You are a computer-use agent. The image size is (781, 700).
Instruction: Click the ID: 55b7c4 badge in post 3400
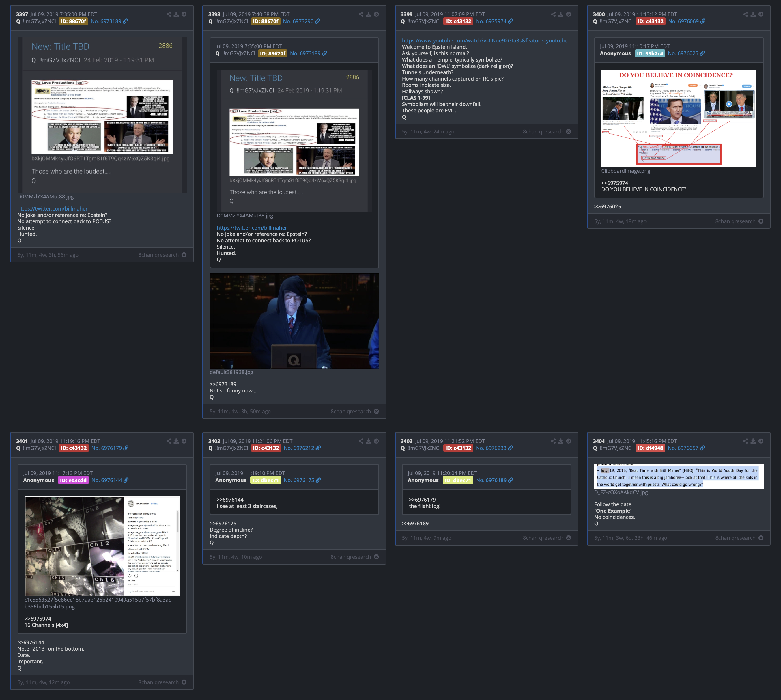coord(650,53)
